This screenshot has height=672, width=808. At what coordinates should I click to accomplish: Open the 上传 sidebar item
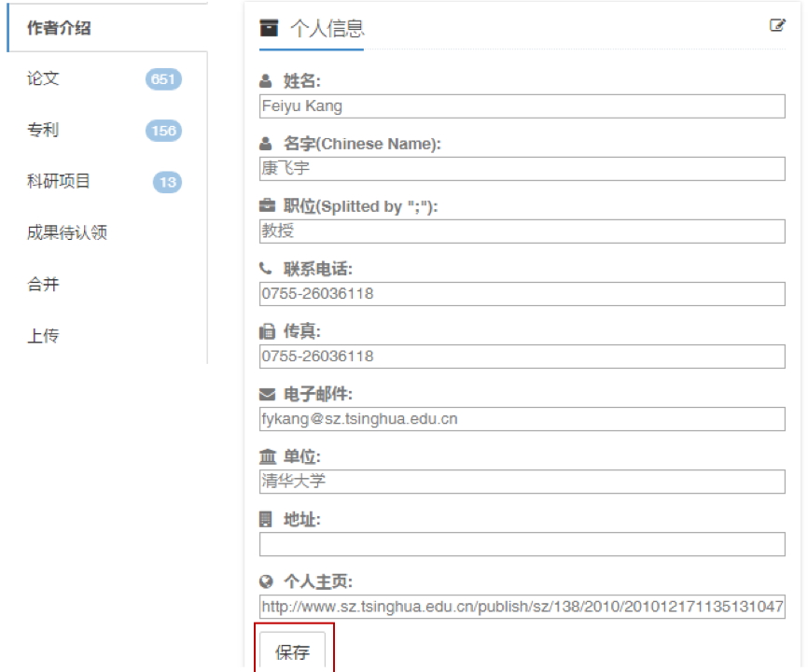43,335
